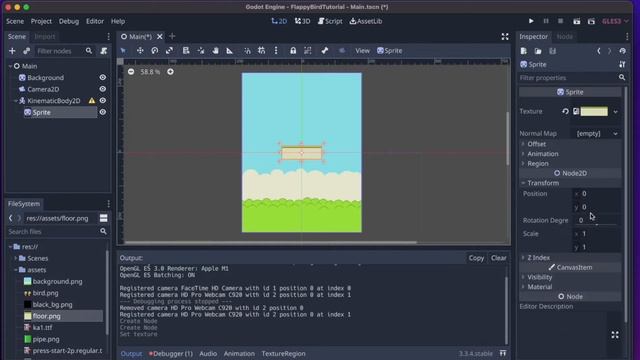Screen dimensions: 640x360
Task: Attach a script to the selected node
Action: click(104, 51)
